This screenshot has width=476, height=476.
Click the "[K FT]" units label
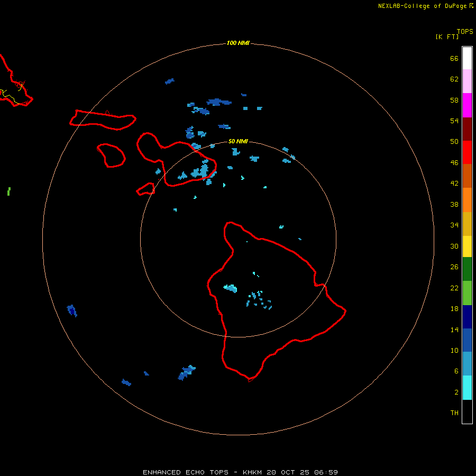pos(447,37)
